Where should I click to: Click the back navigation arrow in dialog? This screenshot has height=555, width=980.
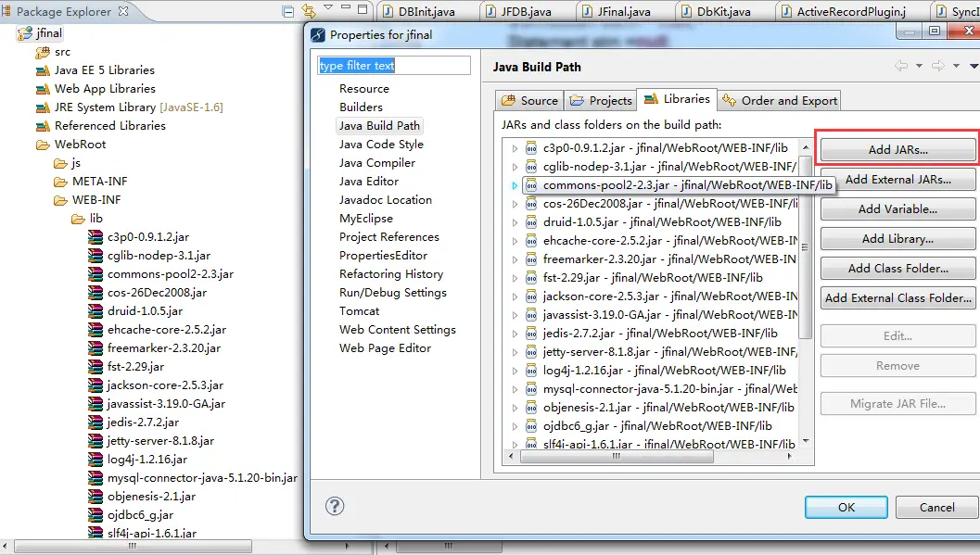(900, 66)
